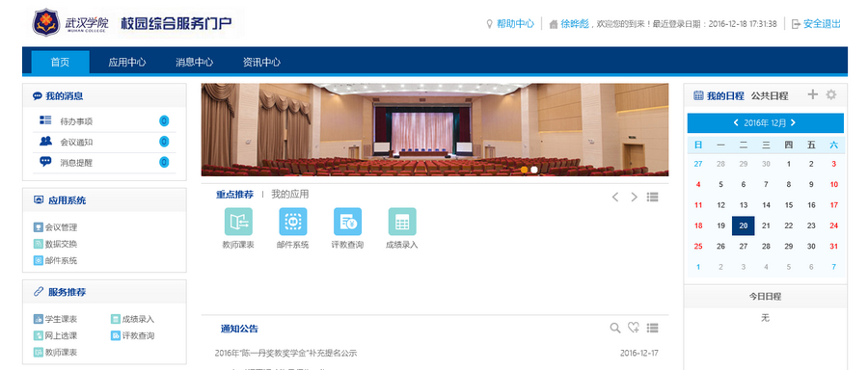Open 邮件系统 link in 应用系统 panel
This screenshot has width=868, height=370.
coord(61,260)
